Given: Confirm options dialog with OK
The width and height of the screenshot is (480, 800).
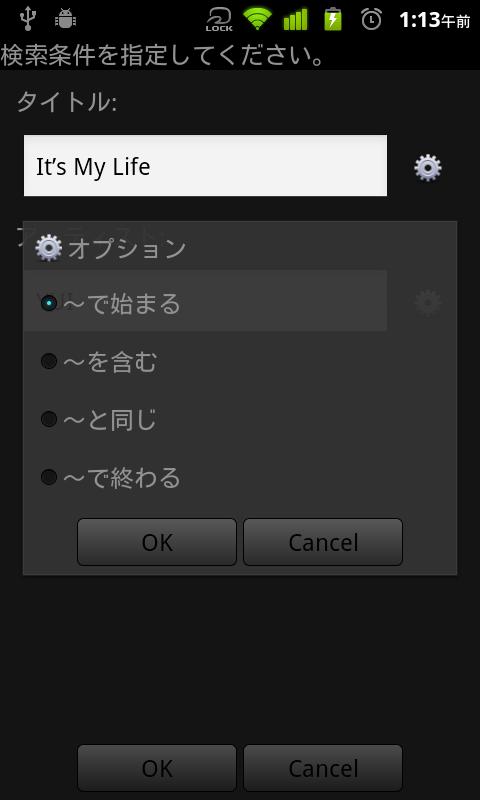Looking at the screenshot, I should pos(157,542).
